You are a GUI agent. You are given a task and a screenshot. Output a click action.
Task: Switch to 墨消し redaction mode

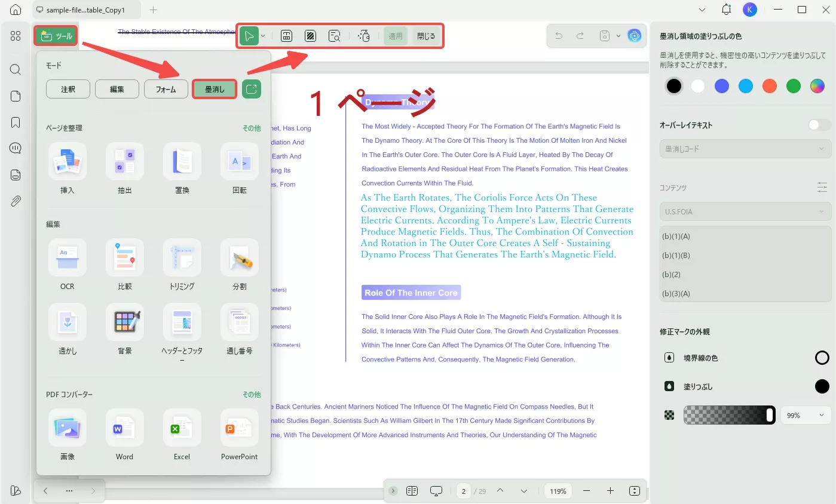pyautogui.click(x=215, y=89)
